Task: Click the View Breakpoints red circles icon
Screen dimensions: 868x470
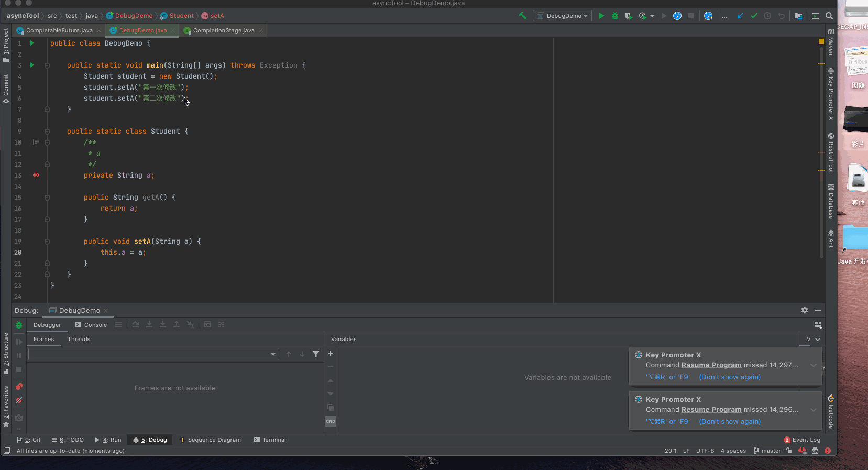Action: 19,387
